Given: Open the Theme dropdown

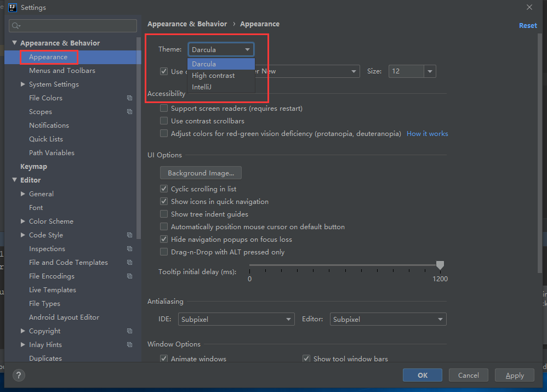Looking at the screenshot, I should click(221, 49).
